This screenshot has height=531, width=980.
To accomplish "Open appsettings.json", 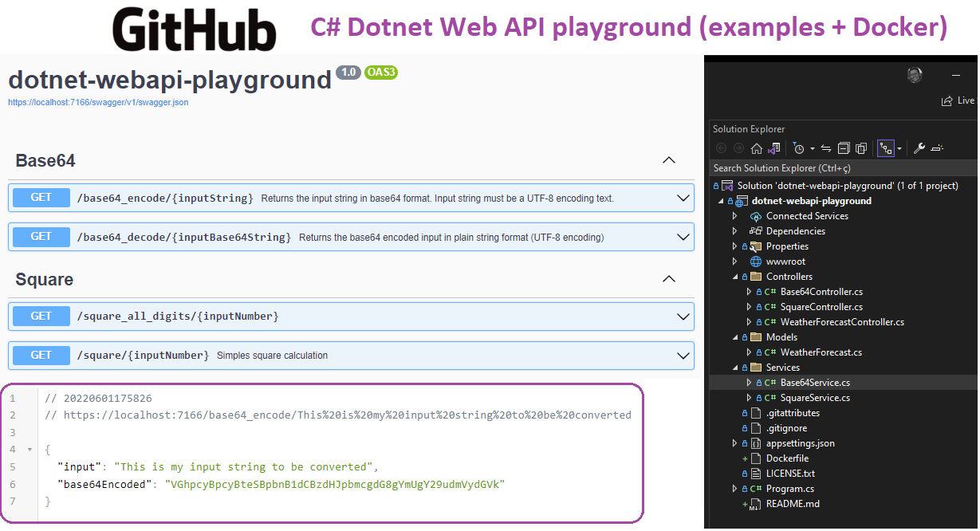I will coord(801,443).
